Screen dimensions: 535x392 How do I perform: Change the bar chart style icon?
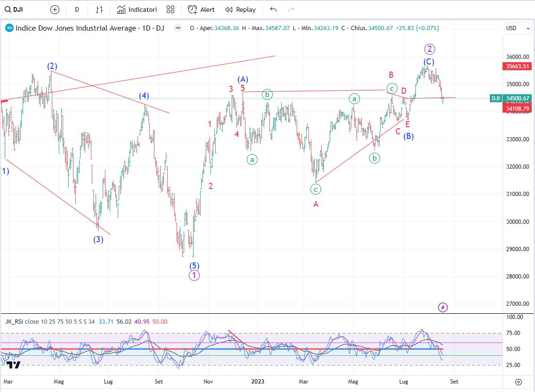(x=99, y=9)
